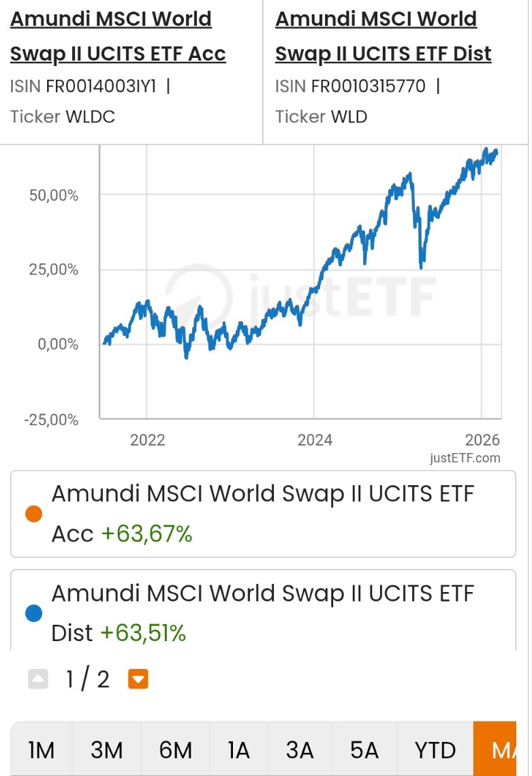Select the 6M time range tab
This screenshot has width=532, height=776.
coord(175,749)
